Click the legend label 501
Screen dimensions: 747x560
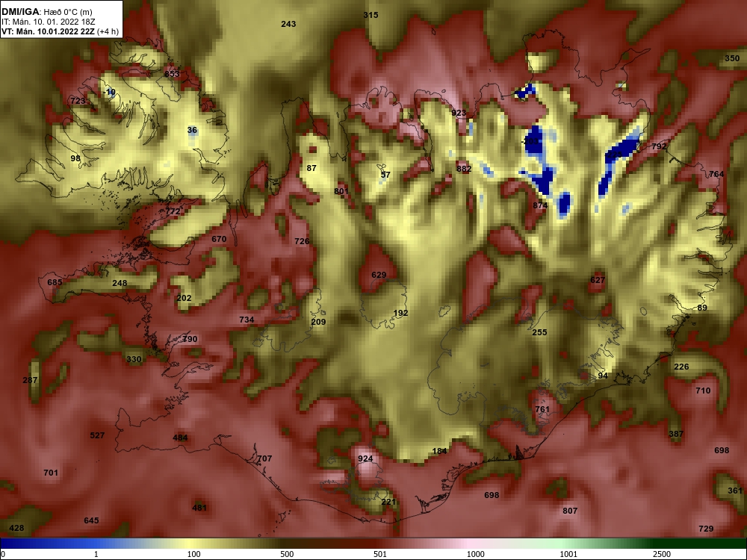(x=380, y=554)
